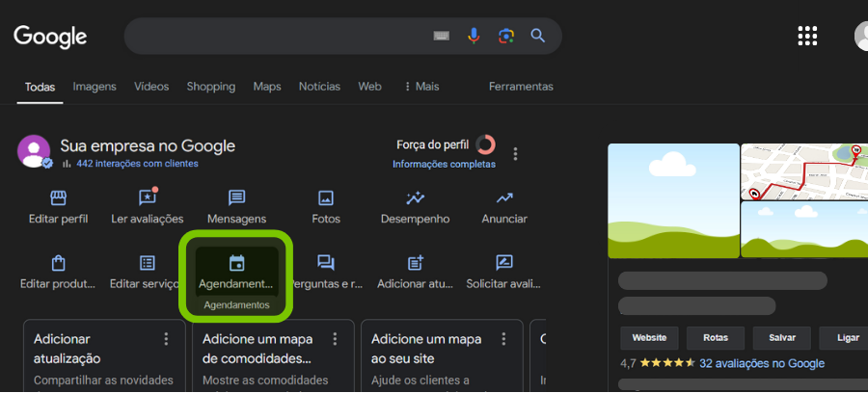Screen dimensions: 868x393
Task: Click the Website button
Action: (x=649, y=338)
